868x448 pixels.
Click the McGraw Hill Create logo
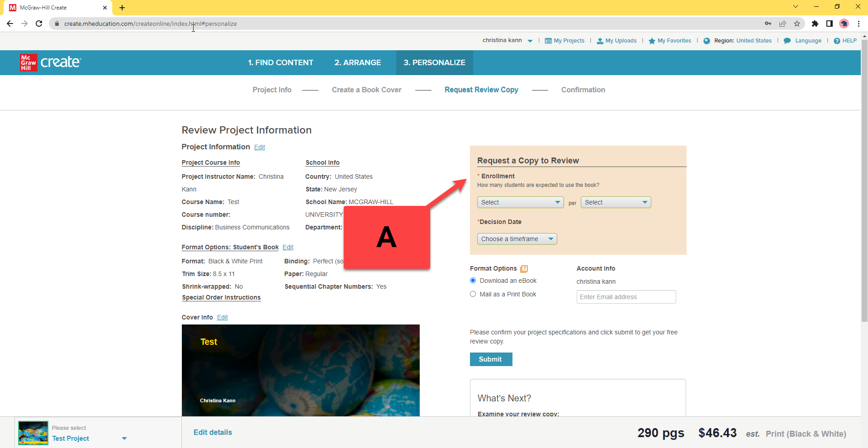coord(50,62)
